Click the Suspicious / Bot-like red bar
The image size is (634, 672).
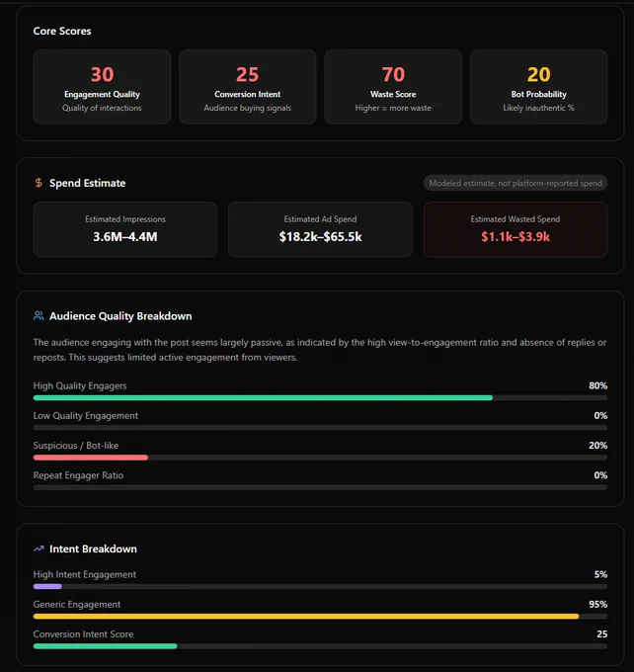tap(91, 458)
